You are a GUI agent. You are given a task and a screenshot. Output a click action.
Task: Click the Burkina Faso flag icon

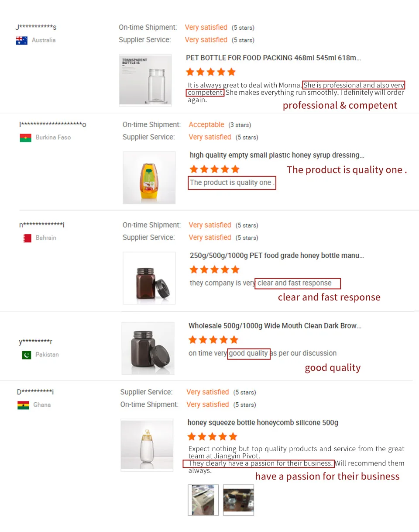pos(25,138)
